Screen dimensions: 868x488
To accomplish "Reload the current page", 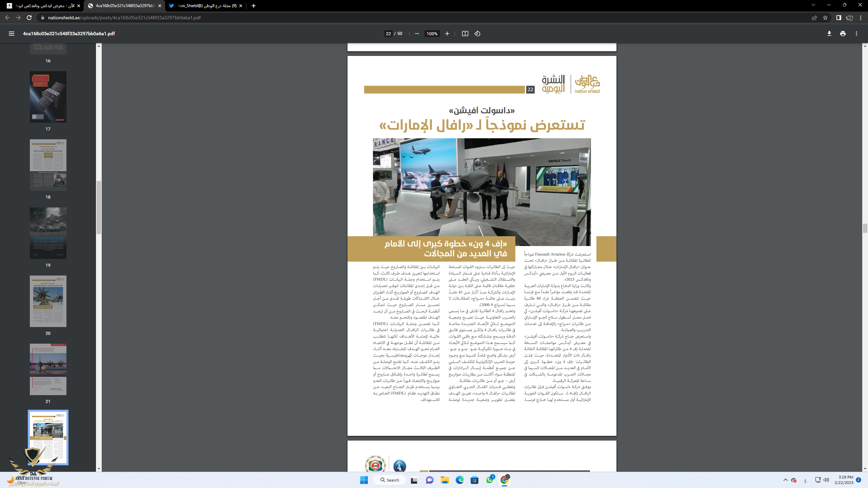I will (29, 18).
